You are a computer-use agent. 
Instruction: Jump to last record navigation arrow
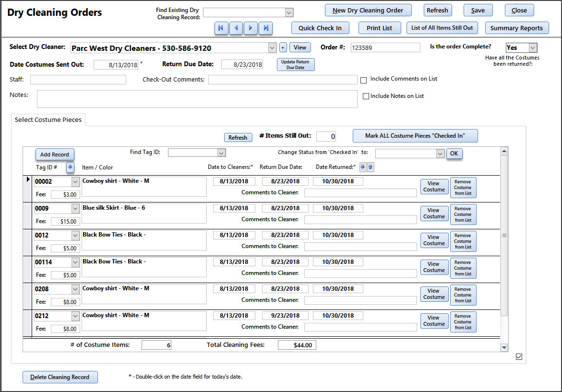click(266, 28)
